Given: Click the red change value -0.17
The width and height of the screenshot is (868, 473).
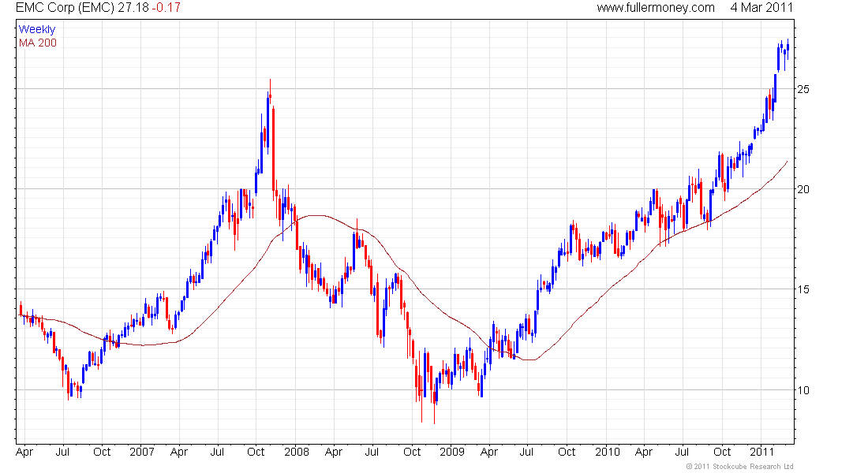Looking at the screenshot, I should [x=166, y=8].
